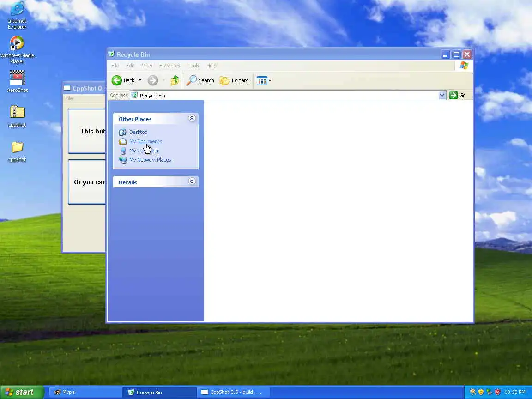Go up one folder level
The height and width of the screenshot is (399, 532).
point(175,80)
